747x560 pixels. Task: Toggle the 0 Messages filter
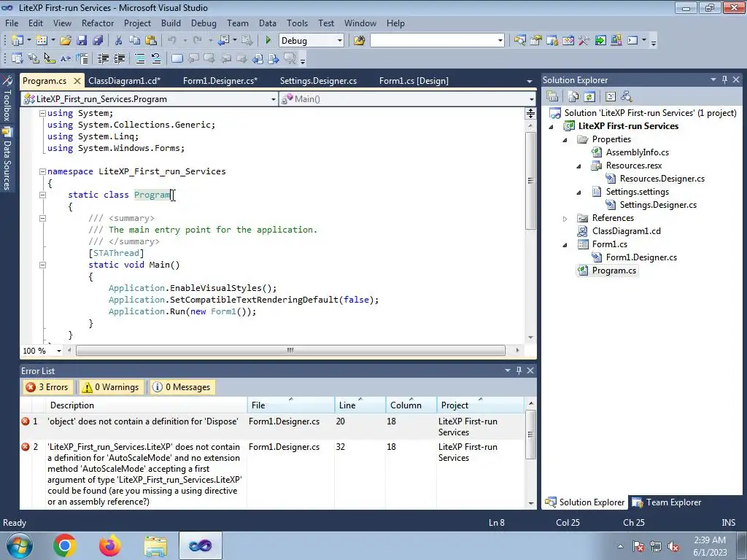pos(182,387)
